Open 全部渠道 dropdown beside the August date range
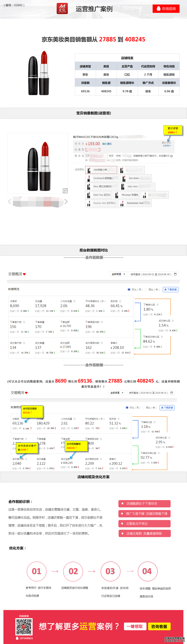Viewport: 187px width, 644px height. (x=117, y=393)
